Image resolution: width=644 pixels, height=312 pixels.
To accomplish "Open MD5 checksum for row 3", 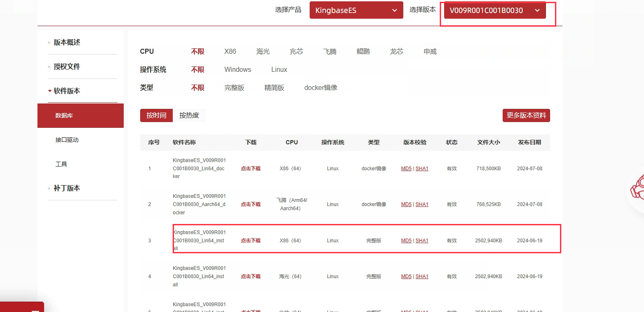I will click(406, 241).
